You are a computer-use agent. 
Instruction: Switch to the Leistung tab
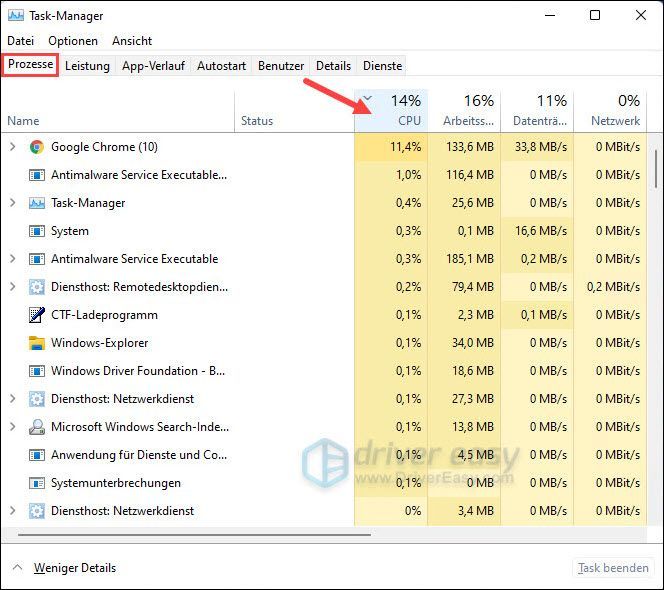coord(87,66)
